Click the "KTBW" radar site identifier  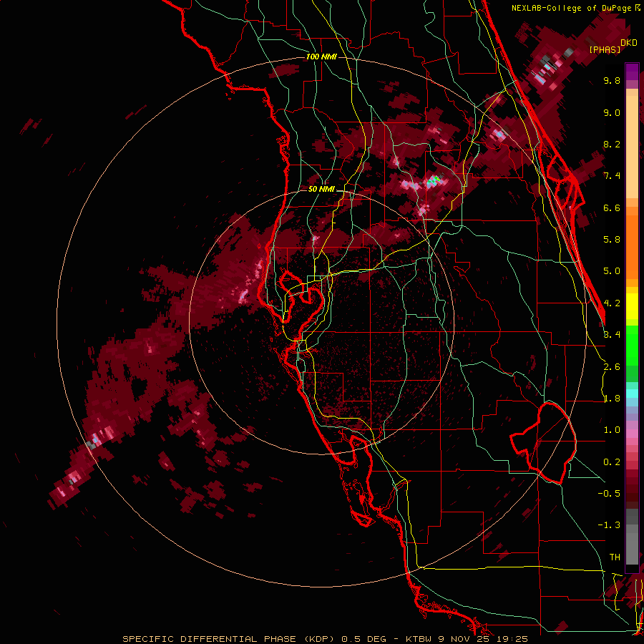[x=419, y=639]
